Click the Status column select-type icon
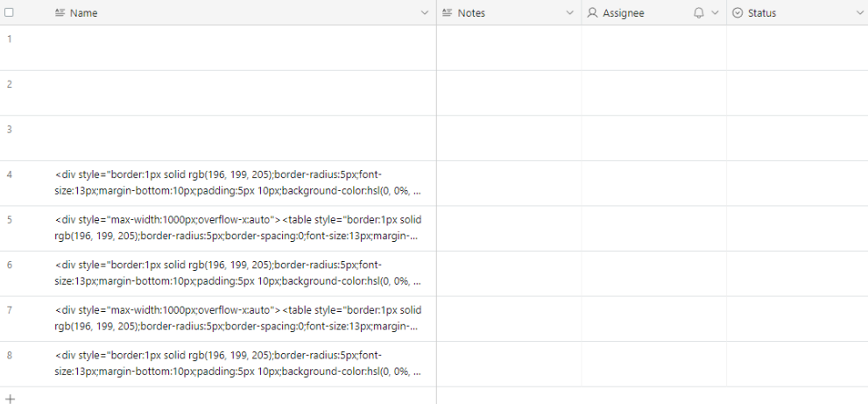 coord(737,13)
